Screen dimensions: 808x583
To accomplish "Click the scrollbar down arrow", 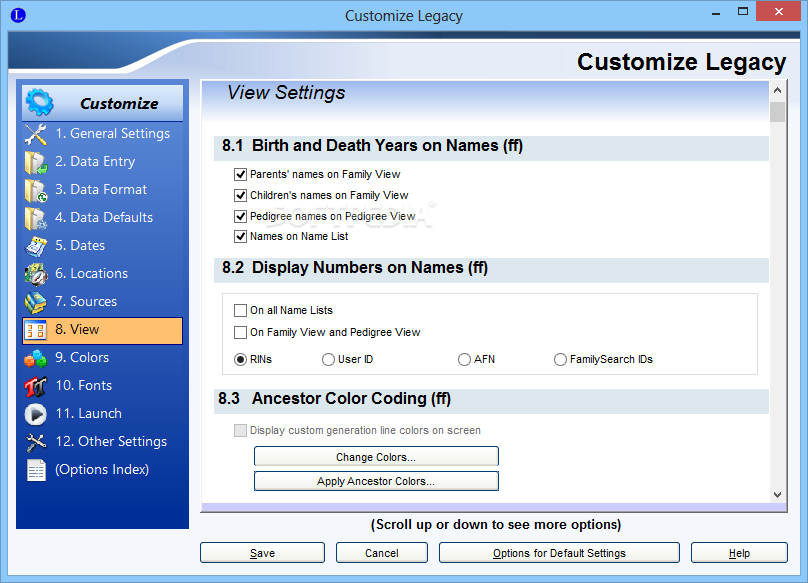I will click(x=778, y=495).
